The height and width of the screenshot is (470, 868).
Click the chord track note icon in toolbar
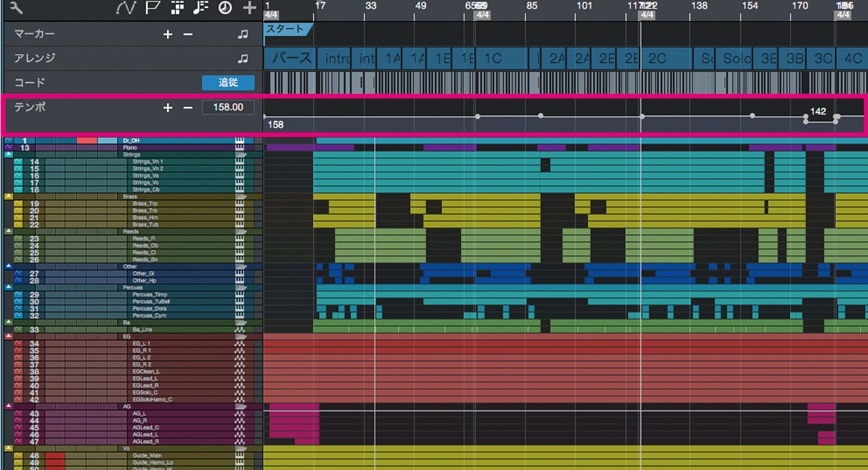click(x=201, y=8)
